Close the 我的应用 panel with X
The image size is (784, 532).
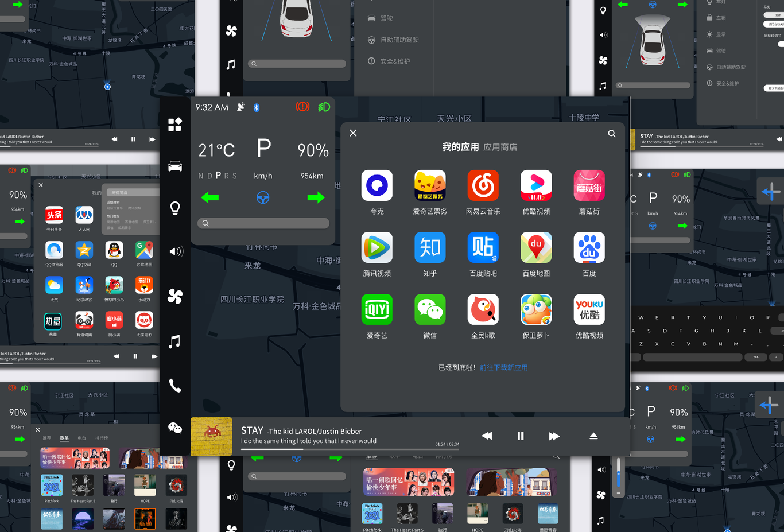click(x=353, y=133)
